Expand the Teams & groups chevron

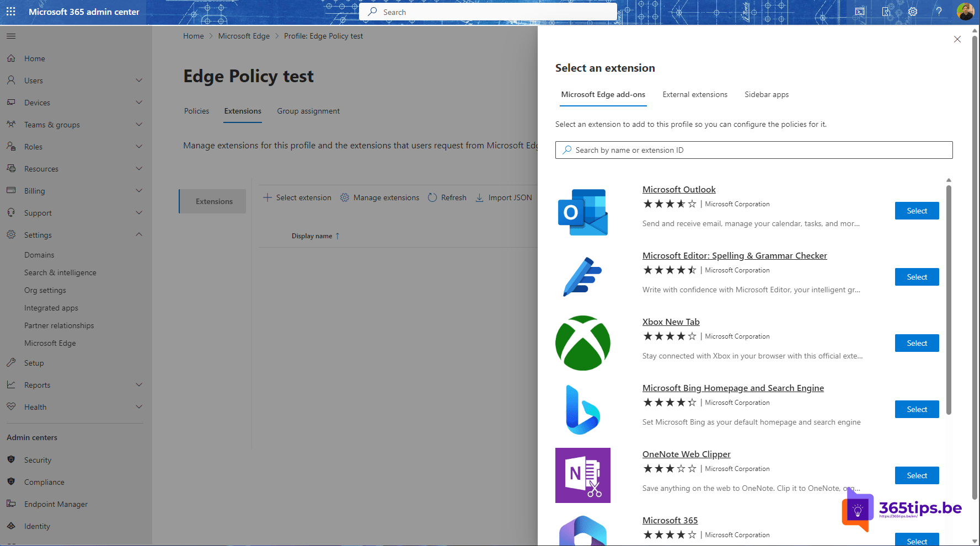[139, 124]
